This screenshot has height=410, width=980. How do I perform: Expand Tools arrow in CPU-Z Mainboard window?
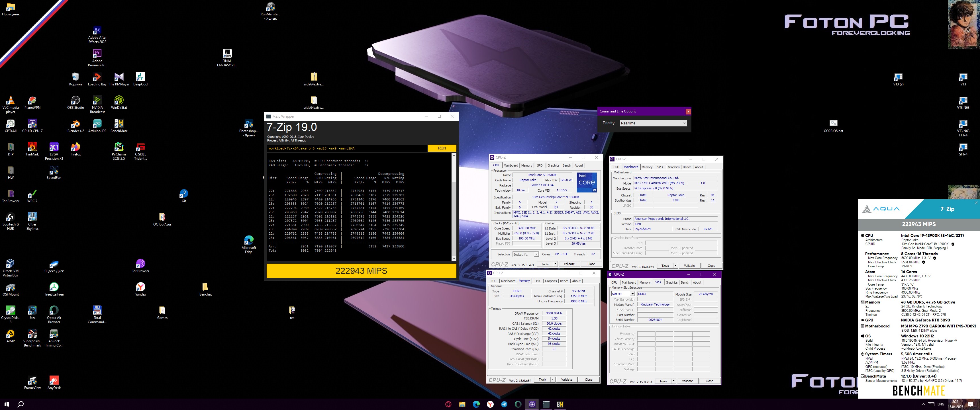(x=675, y=266)
